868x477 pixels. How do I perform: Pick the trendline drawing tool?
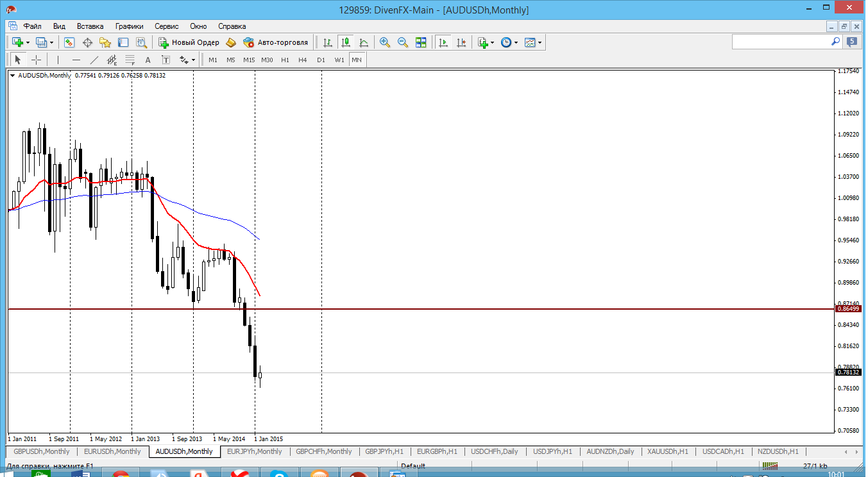coord(94,60)
